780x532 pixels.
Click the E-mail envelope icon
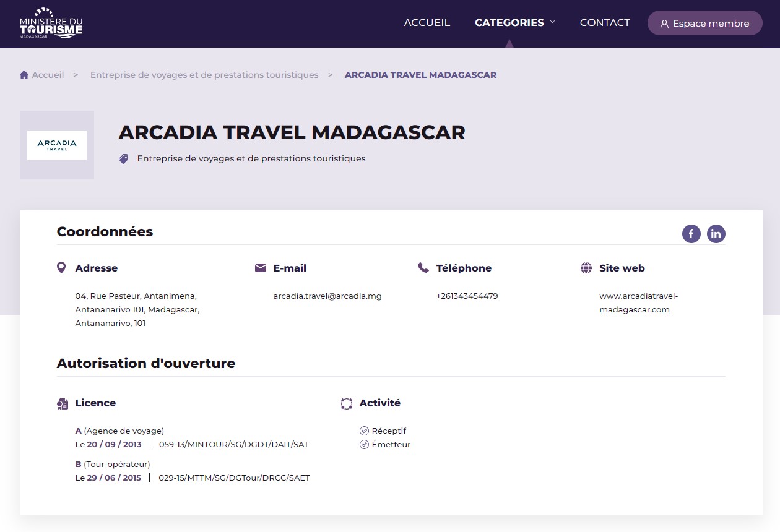(x=261, y=268)
